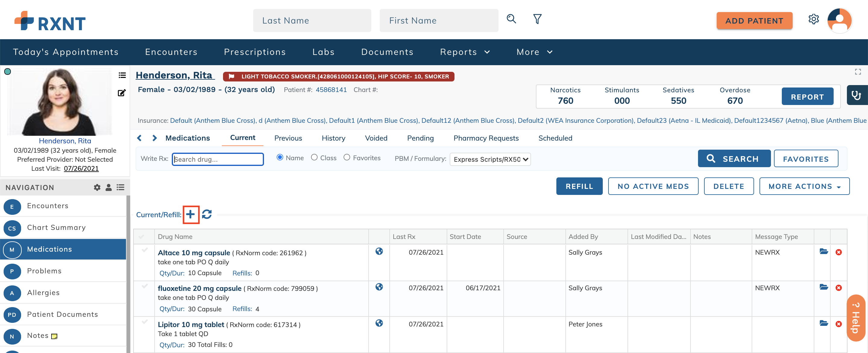The width and height of the screenshot is (868, 353).
Task: Focus the Last Name search field
Action: (312, 21)
